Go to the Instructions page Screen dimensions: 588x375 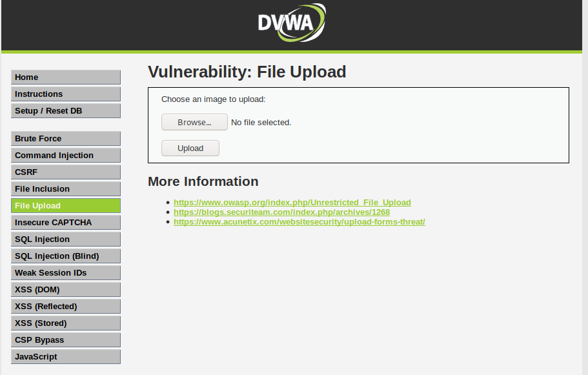[x=66, y=94]
